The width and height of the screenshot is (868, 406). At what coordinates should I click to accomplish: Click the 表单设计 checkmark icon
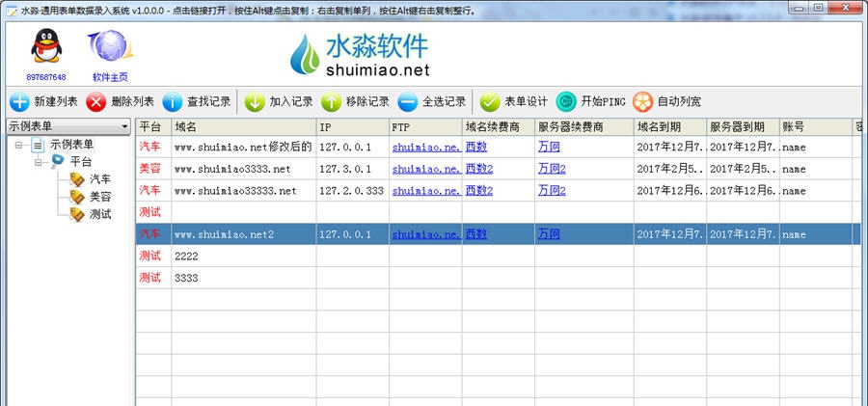[490, 102]
